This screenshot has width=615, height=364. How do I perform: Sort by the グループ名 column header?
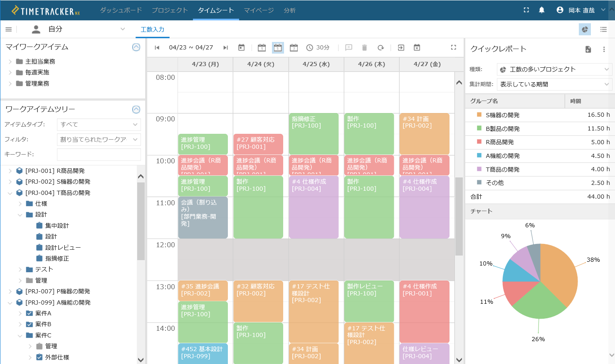[x=515, y=101]
